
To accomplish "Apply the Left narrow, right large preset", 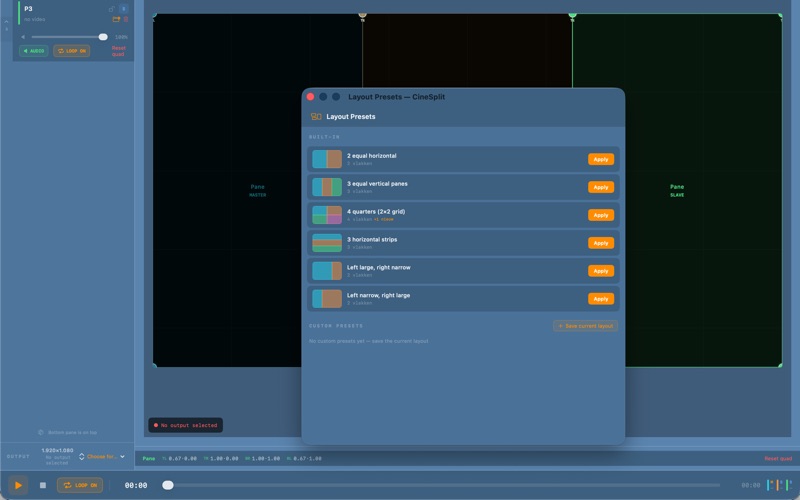I will pyautogui.click(x=601, y=299).
